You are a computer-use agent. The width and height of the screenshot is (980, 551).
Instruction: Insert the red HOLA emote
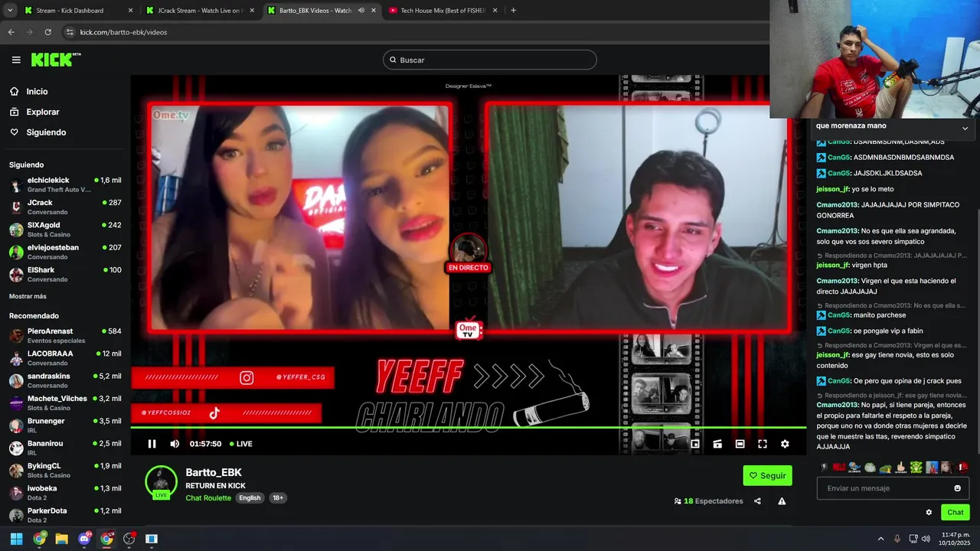[x=839, y=467]
